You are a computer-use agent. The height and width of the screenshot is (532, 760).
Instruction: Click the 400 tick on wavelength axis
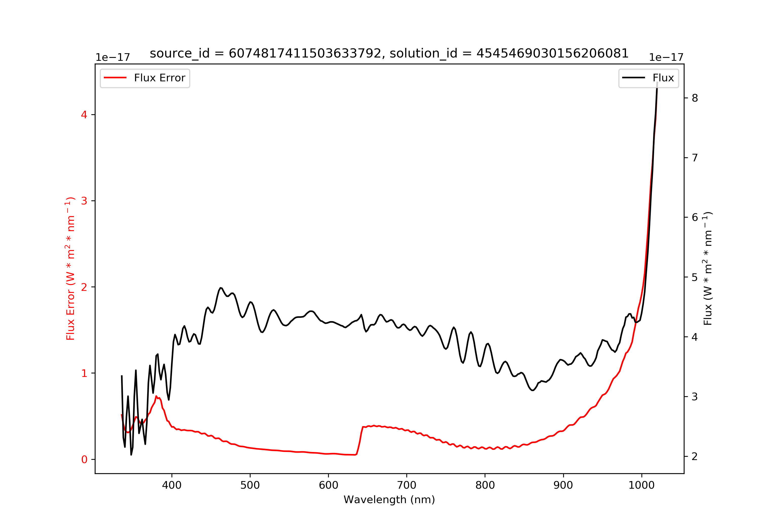coord(172,485)
